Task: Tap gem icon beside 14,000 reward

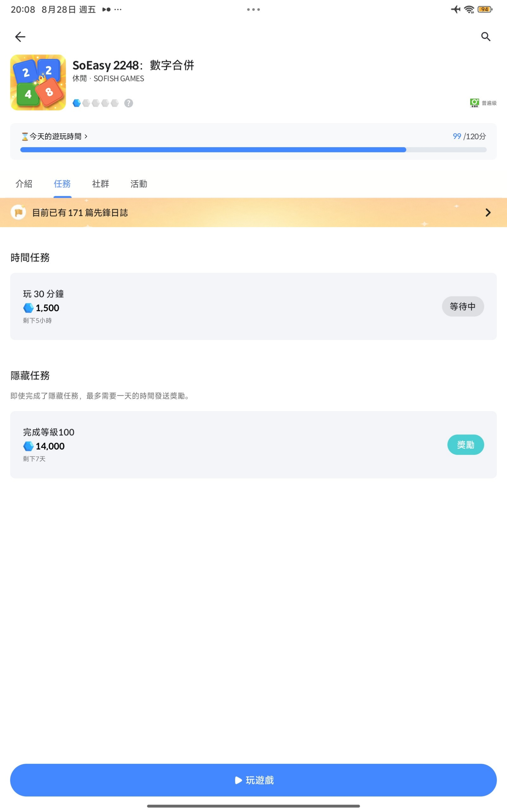Action: coord(28,446)
